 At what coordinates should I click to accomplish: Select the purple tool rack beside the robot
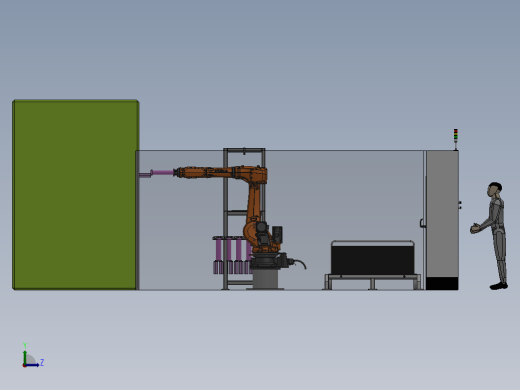point(232,255)
